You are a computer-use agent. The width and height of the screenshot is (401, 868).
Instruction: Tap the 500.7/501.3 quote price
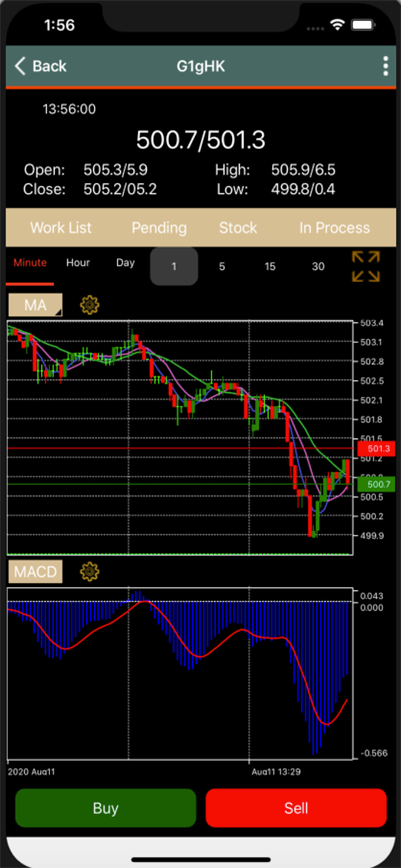[x=200, y=140]
